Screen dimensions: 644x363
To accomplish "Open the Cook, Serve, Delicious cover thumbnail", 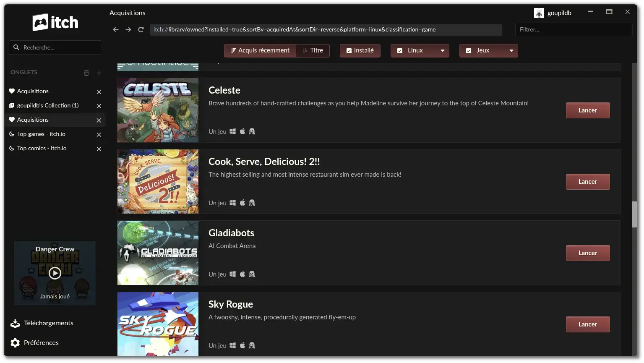I will [x=158, y=182].
